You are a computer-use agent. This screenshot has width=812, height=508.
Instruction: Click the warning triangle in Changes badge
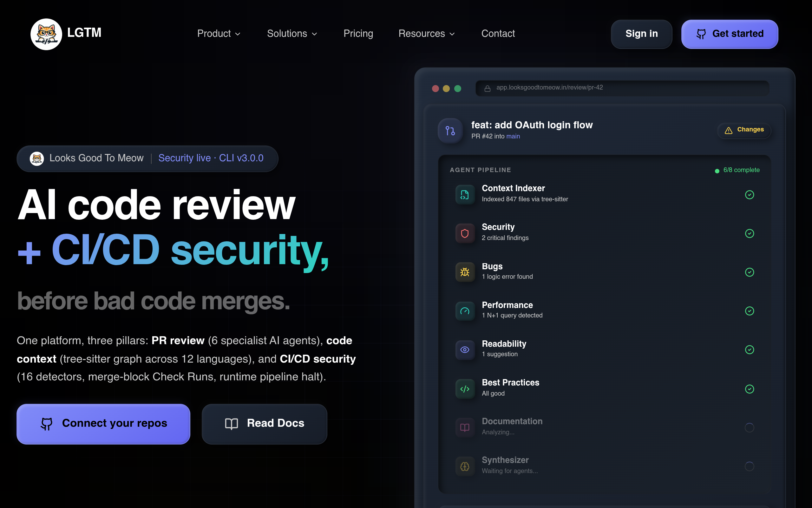click(x=729, y=130)
